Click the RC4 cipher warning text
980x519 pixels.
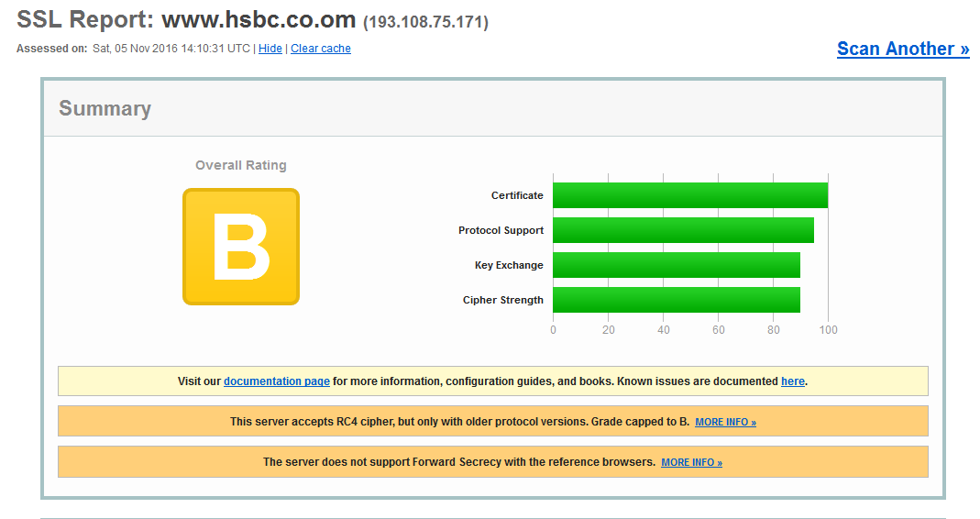click(459, 422)
